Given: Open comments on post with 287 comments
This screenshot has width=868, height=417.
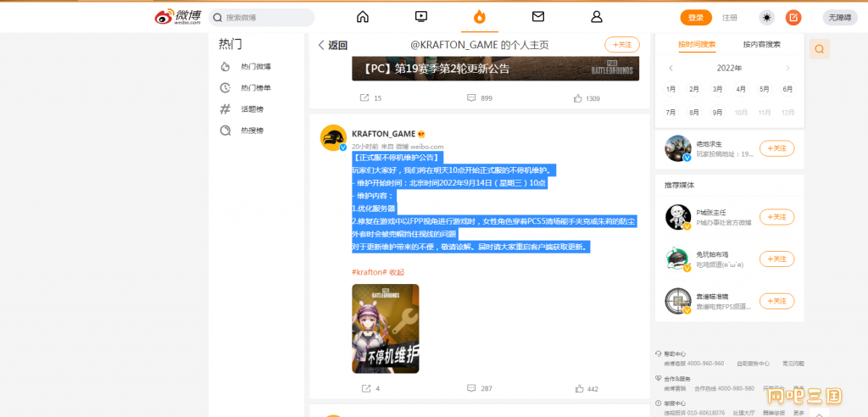Looking at the screenshot, I should click(480, 389).
